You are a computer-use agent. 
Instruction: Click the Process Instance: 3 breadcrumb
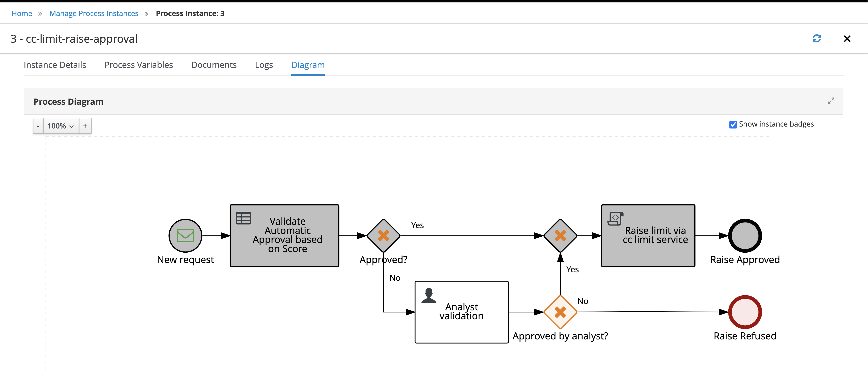tap(190, 14)
